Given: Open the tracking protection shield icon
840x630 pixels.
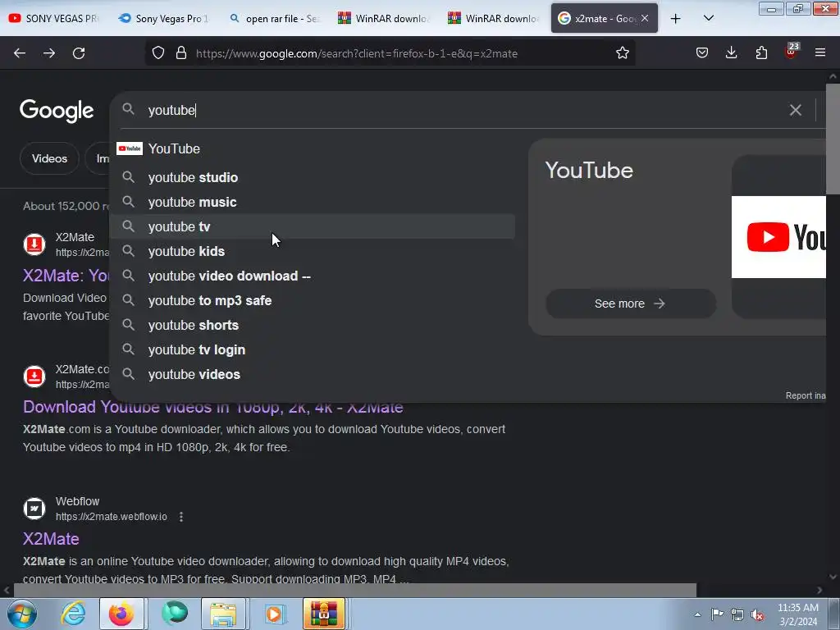Looking at the screenshot, I should coord(158,53).
